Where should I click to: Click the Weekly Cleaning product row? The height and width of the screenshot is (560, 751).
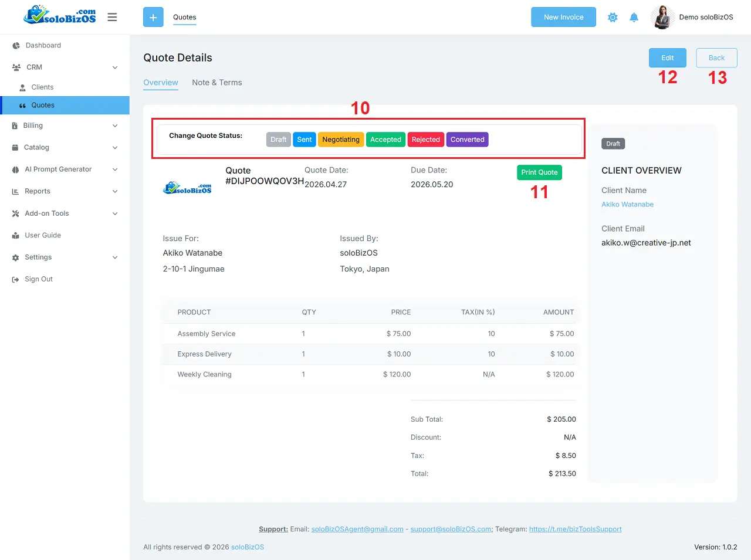370,375
